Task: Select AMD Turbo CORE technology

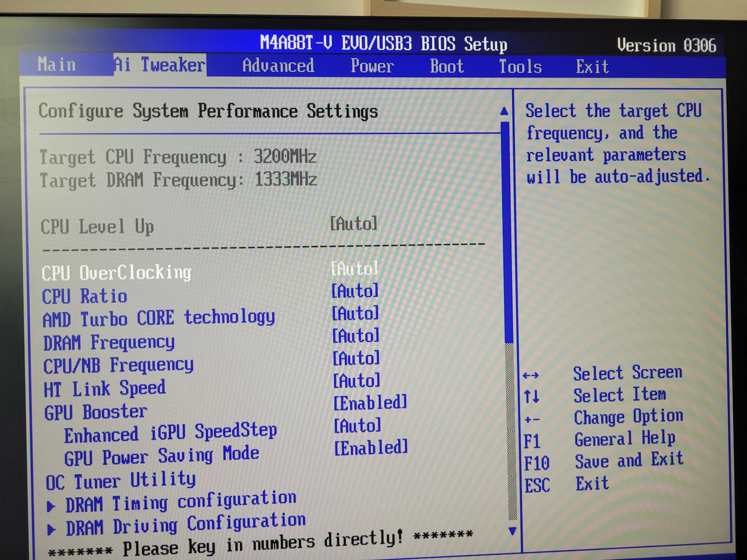Action: 159,318
